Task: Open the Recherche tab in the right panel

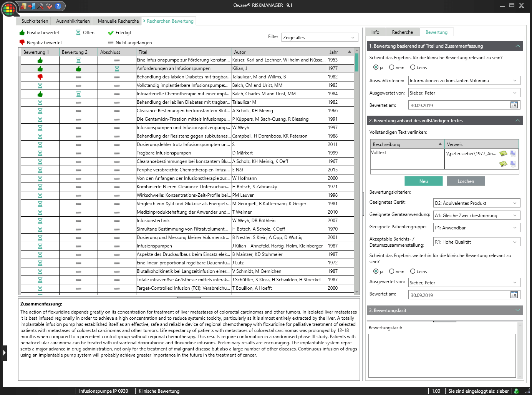Action: pos(403,32)
